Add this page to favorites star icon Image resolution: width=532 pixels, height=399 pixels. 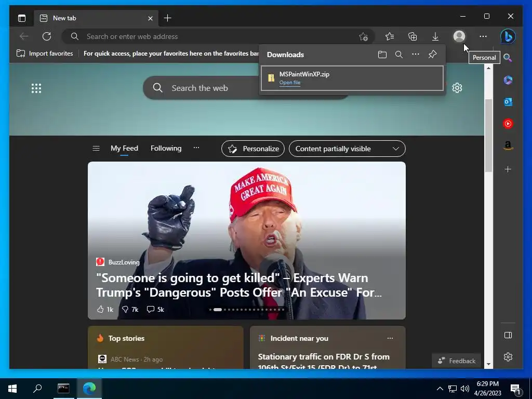[363, 36]
